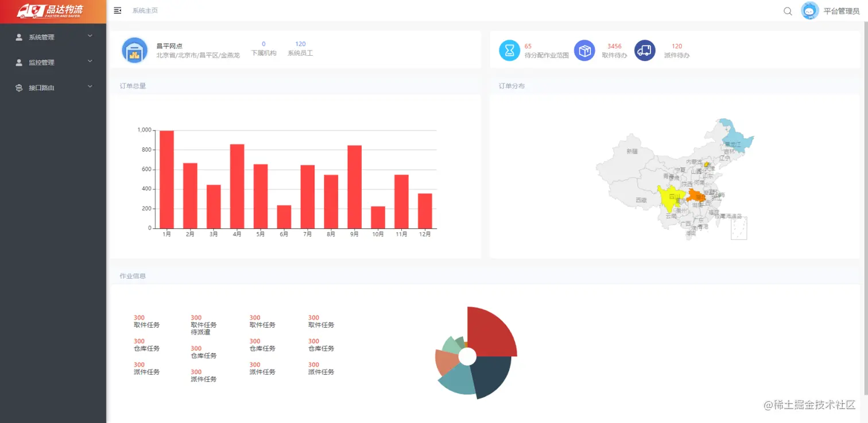Expand the 接口路由 chevron
868x423 pixels.
point(90,86)
